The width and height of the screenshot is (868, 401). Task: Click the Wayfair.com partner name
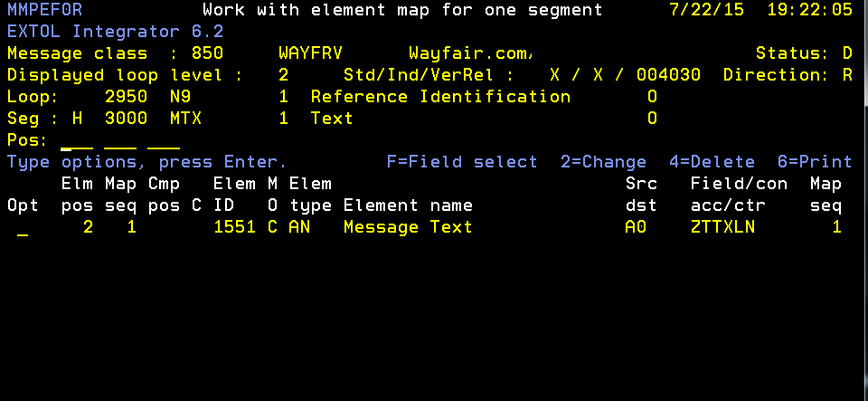pos(470,53)
